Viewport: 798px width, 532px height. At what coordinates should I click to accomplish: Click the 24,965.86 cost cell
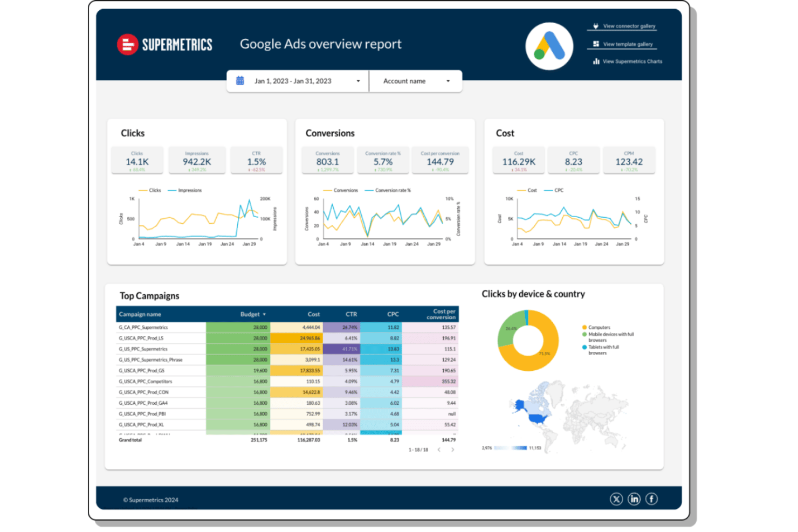coord(297,338)
